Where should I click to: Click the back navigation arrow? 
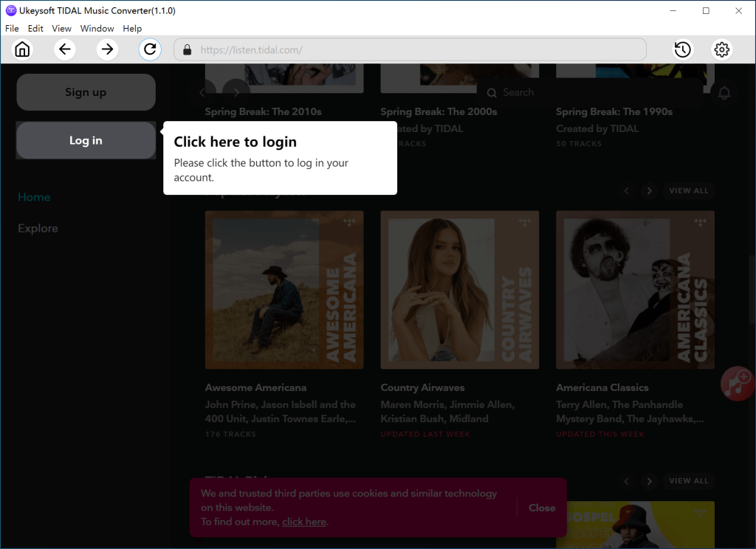tap(65, 49)
